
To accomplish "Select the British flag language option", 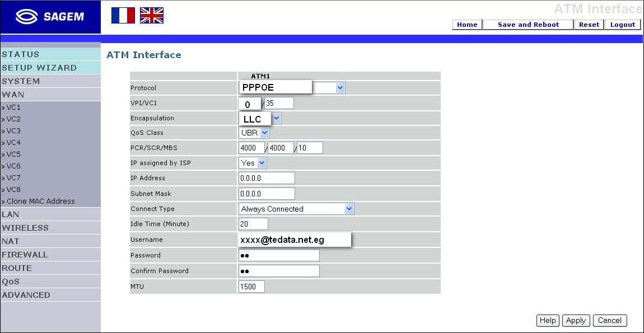I will (152, 16).
